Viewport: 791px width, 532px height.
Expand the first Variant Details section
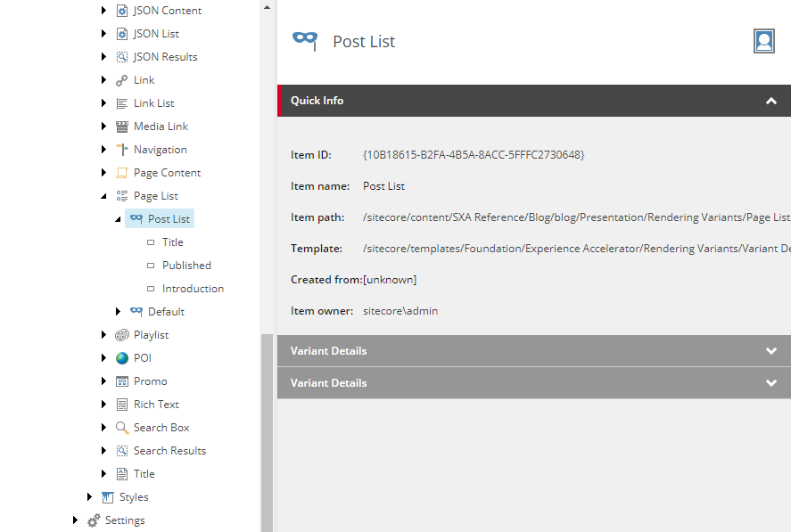click(x=770, y=351)
